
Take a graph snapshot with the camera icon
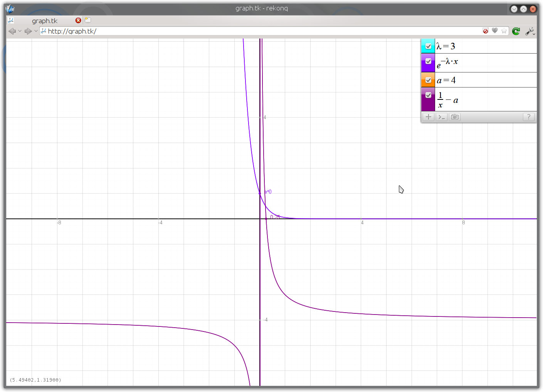tap(455, 117)
